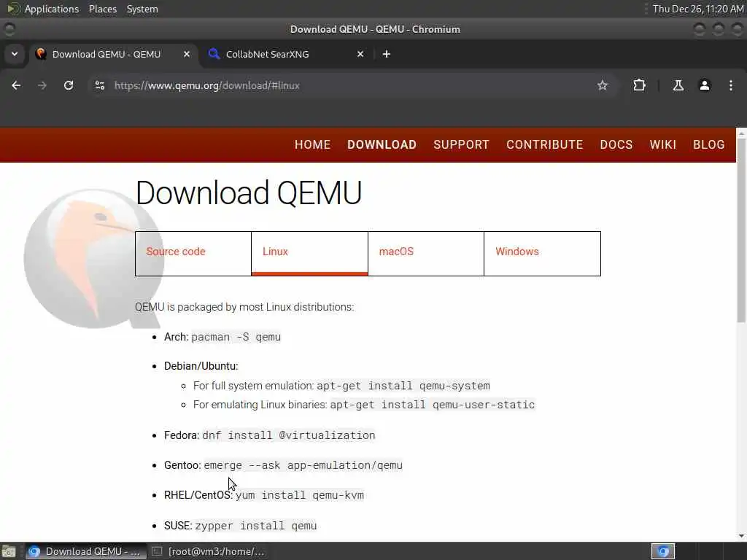
Task: Expand the tab search dropdown arrow
Action: click(x=15, y=54)
